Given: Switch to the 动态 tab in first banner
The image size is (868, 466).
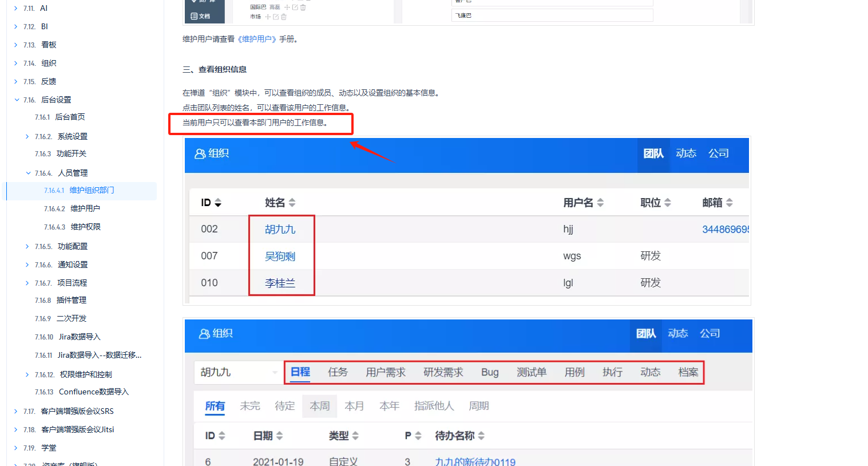Looking at the screenshot, I should [x=686, y=153].
